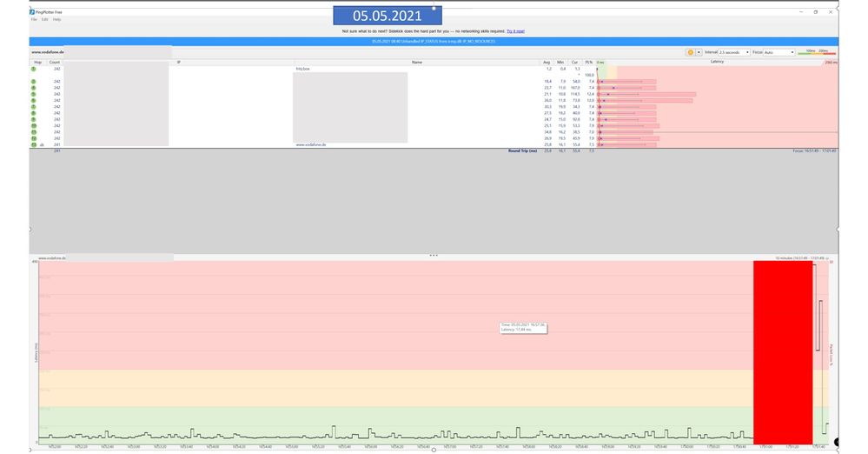Open the Help menu

coord(57,19)
